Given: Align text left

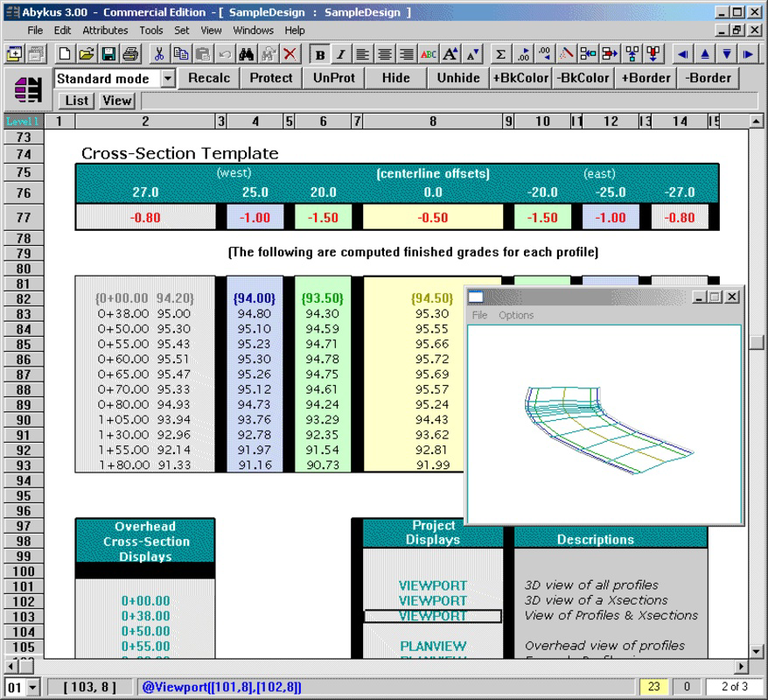Looking at the screenshot, I should 362,54.
